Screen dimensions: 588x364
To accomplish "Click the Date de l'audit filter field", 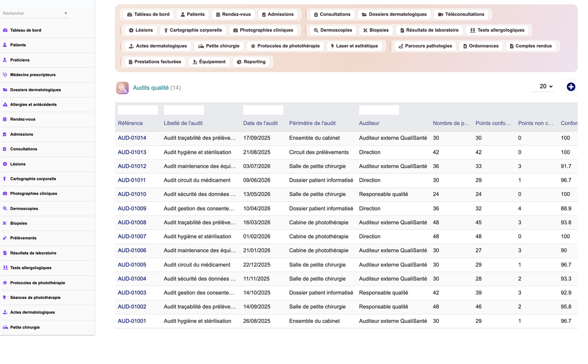I will pyautogui.click(x=263, y=110).
